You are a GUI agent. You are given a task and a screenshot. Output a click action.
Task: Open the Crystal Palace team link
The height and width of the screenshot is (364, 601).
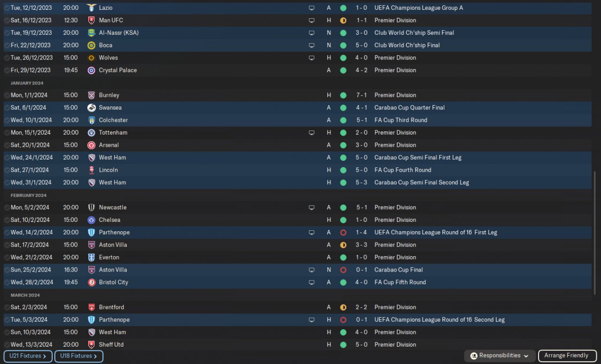point(118,70)
